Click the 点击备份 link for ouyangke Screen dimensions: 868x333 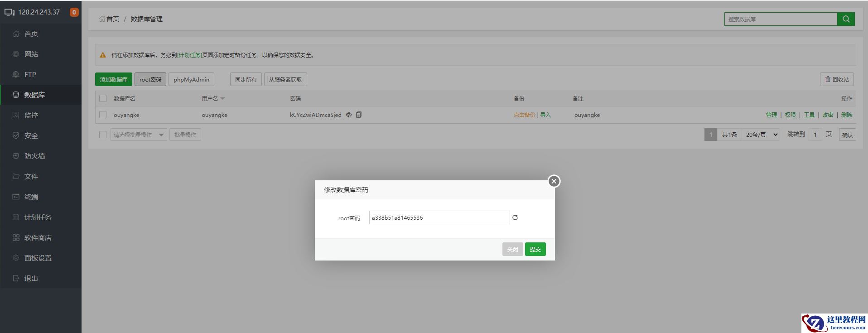[524, 115]
